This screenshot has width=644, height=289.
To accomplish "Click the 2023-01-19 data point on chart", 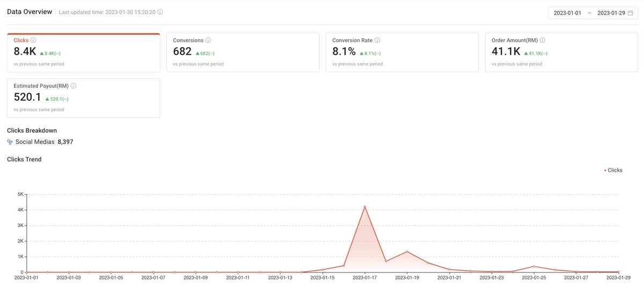I will pyautogui.click(x=407, y=251).
